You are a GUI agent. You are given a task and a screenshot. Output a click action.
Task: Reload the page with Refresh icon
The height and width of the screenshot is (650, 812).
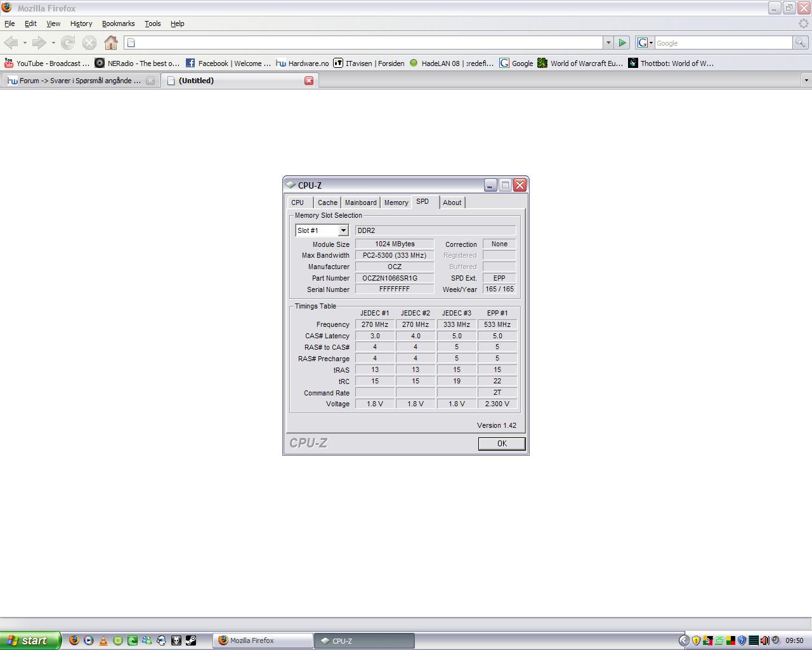pos(68,43)
